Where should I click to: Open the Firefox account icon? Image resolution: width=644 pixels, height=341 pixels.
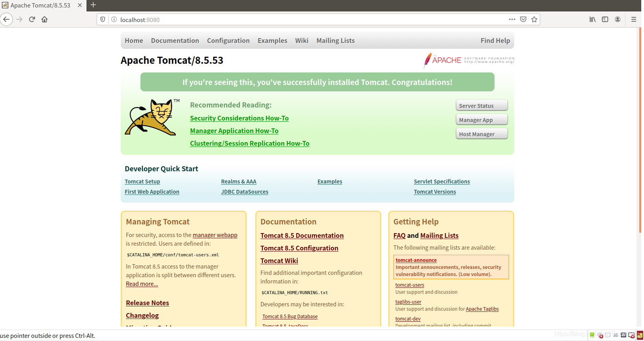pos(618,19)
